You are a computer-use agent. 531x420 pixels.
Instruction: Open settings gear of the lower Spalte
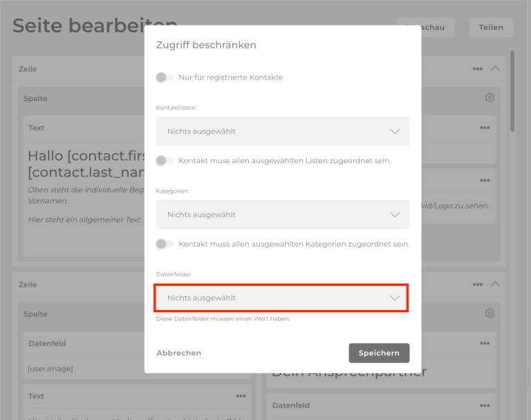(x=490, y=314)
